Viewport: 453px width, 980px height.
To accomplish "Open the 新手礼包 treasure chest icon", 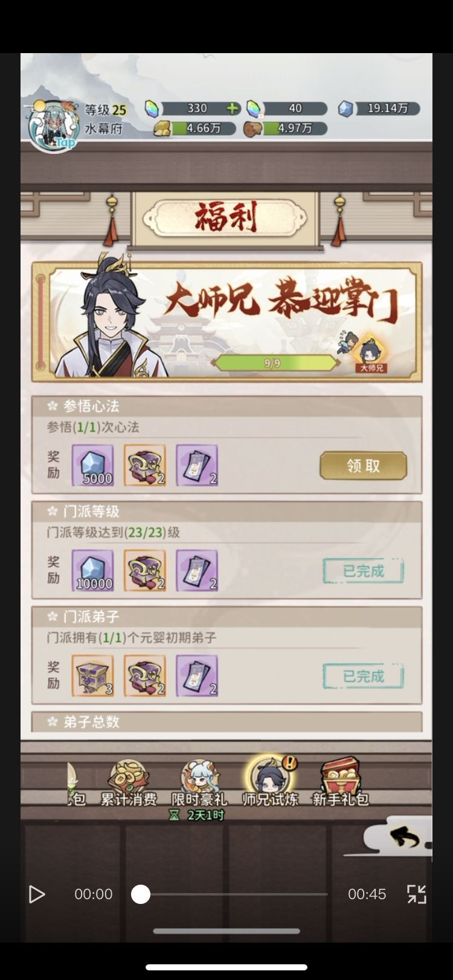I will 340,783.
